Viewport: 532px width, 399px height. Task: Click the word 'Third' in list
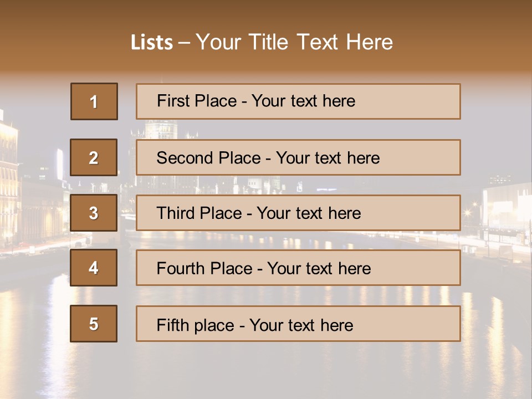pos(176,213)
